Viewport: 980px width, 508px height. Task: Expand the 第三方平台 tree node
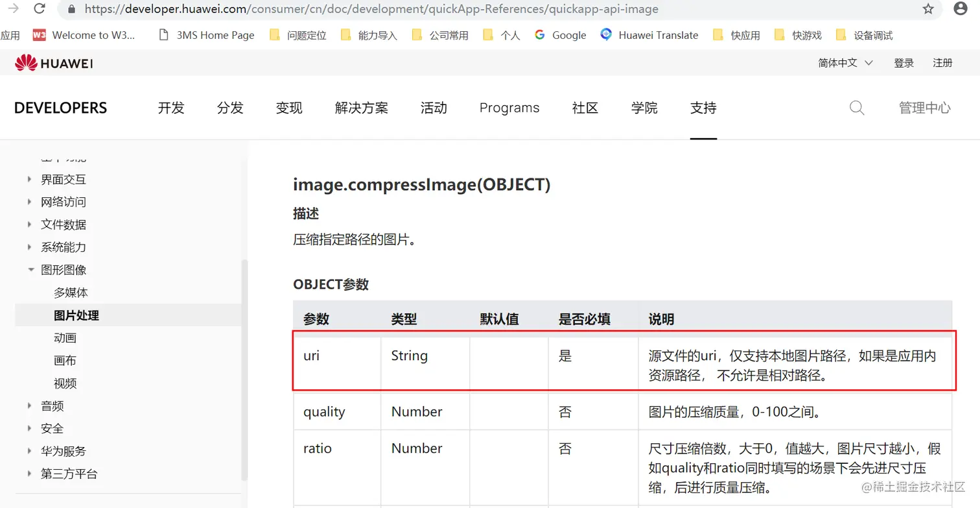coord(30,474)
